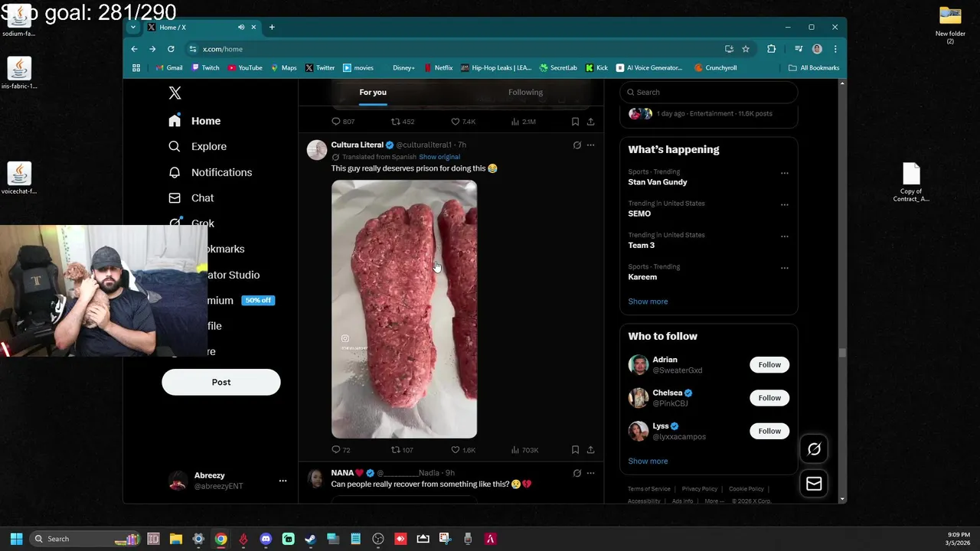Follow Adrian @SweaterGxd
980x551 pixels.
tap(769, 365)
